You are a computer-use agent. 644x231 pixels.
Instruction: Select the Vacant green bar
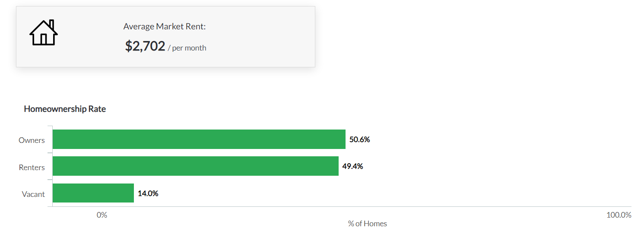93,193
